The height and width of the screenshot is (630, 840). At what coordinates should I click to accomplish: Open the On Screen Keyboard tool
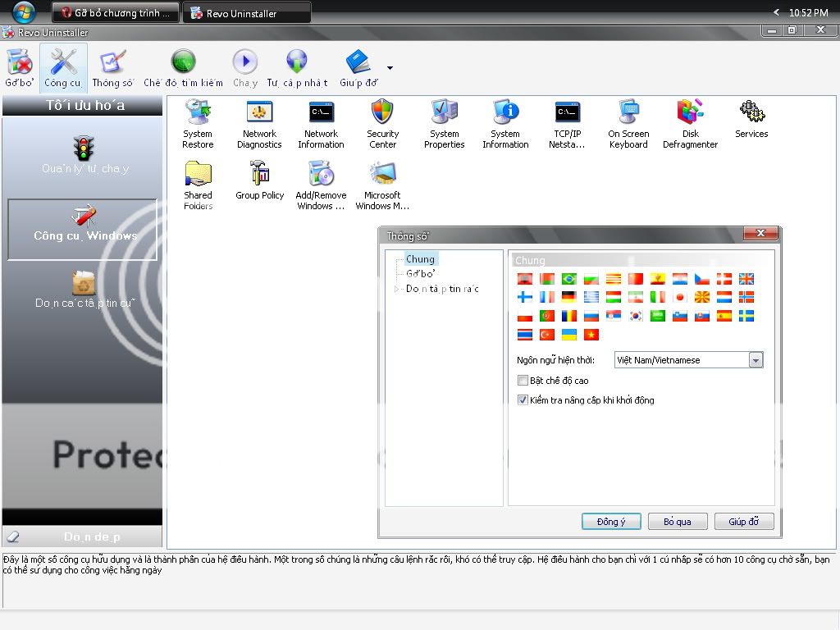point(628,113)
